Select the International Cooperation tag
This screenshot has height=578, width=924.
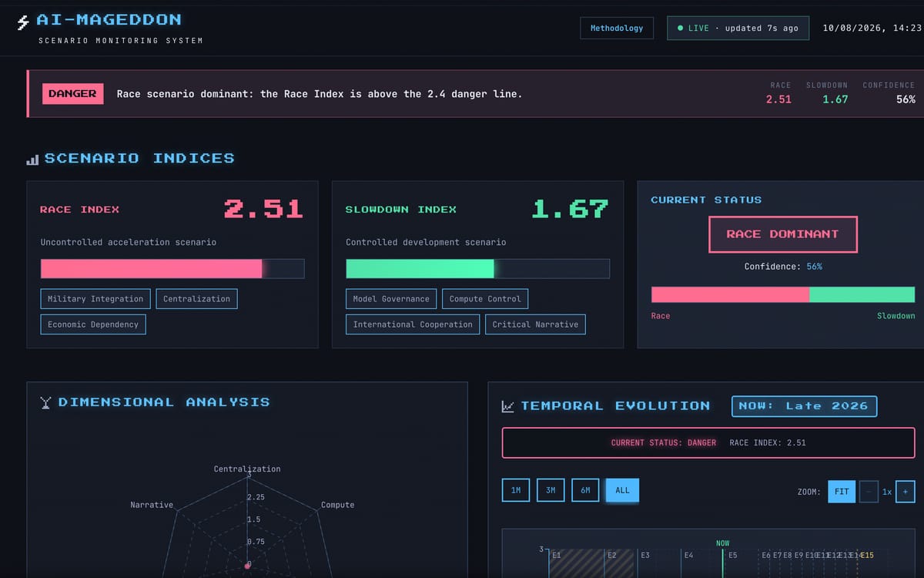coord(413,324)
